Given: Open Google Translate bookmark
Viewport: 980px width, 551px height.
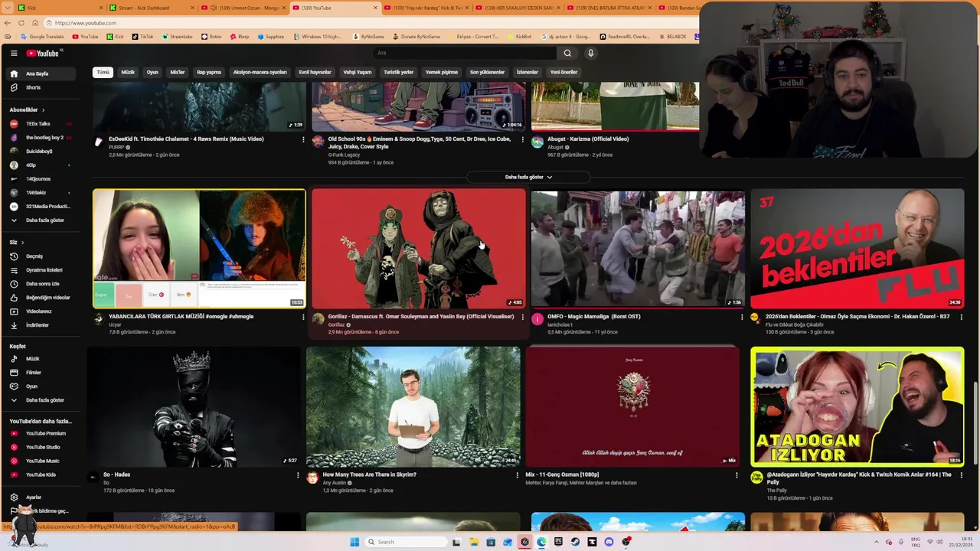Looking at the screenshot, I should (x=43, y=37).
